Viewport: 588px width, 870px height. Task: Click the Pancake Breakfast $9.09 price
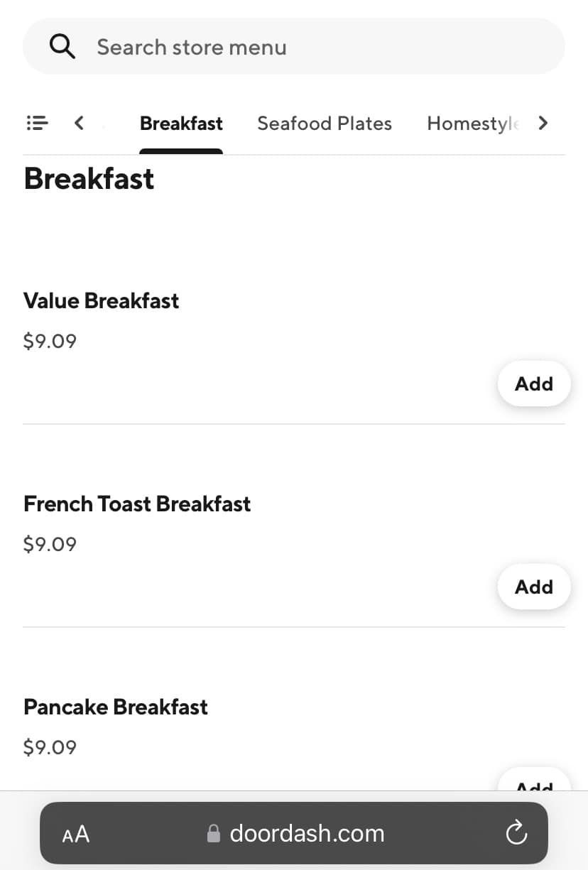pos(50,747)
